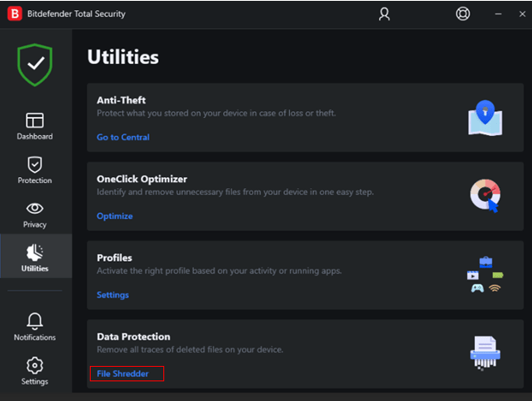Switch to the Protection label
This screenshot has height=401, width=532.
coord(34,180)
